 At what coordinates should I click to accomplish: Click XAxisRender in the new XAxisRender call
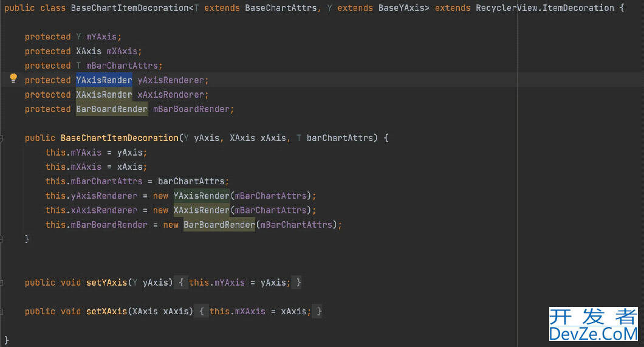201,210
